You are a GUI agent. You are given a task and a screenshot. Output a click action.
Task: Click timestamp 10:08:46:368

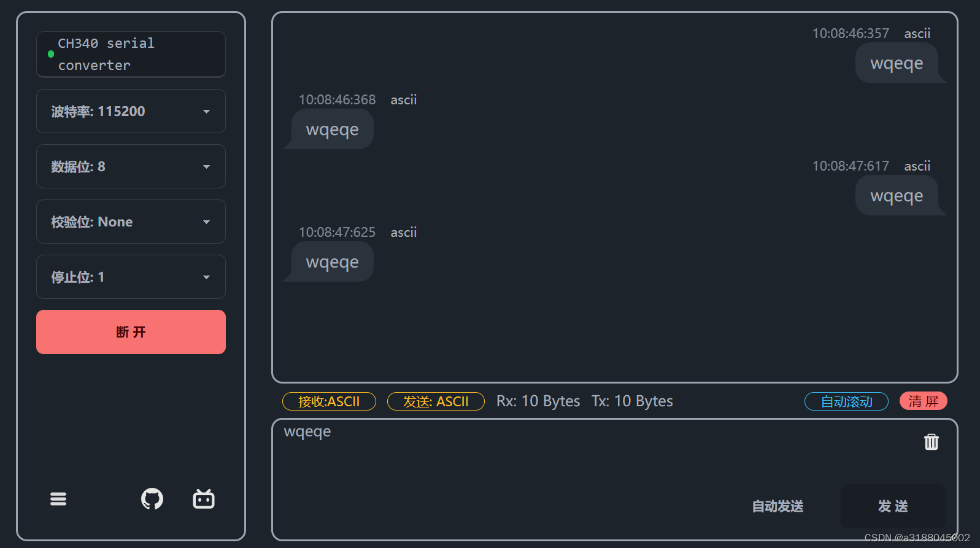point(337,99)
